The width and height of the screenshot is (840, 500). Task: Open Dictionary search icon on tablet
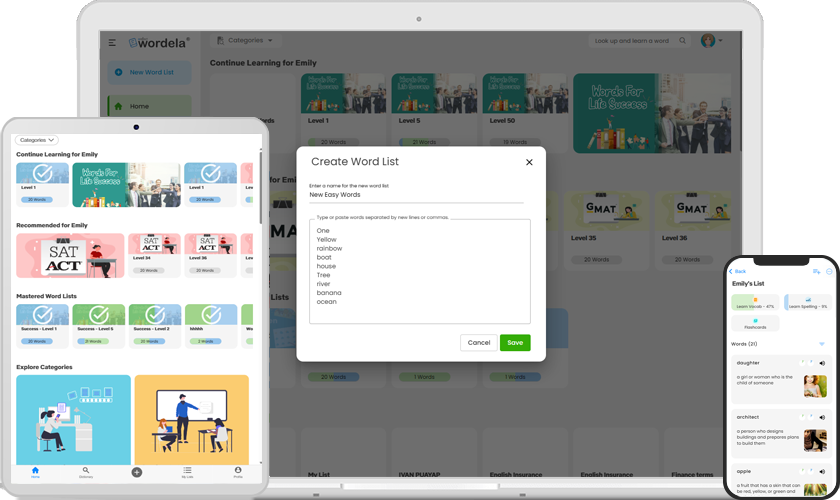86,470
